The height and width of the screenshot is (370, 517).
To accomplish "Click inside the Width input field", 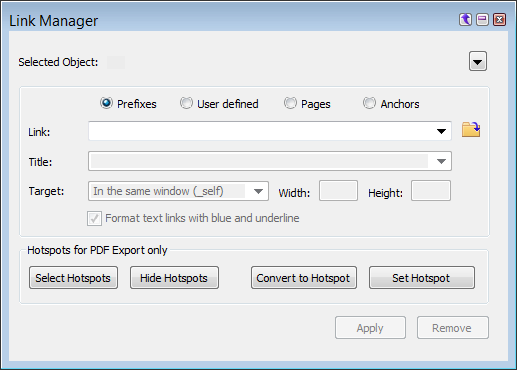I will tap(338, 191).
